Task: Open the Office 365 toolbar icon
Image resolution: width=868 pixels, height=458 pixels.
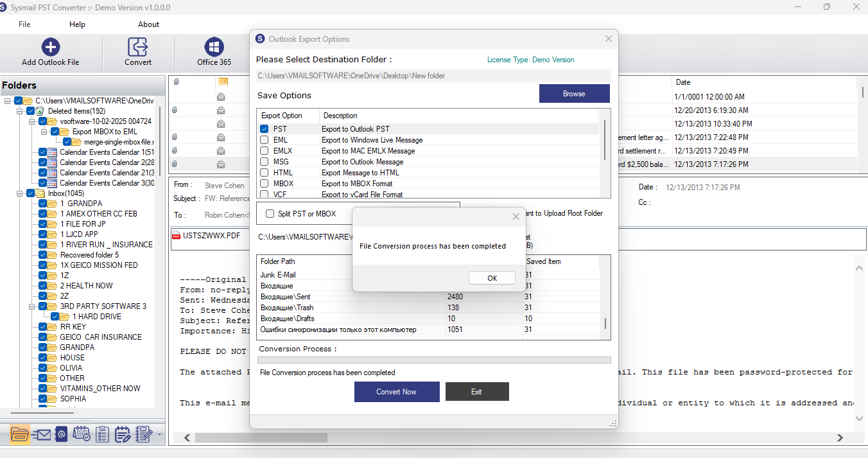Action: pos(214,47)
